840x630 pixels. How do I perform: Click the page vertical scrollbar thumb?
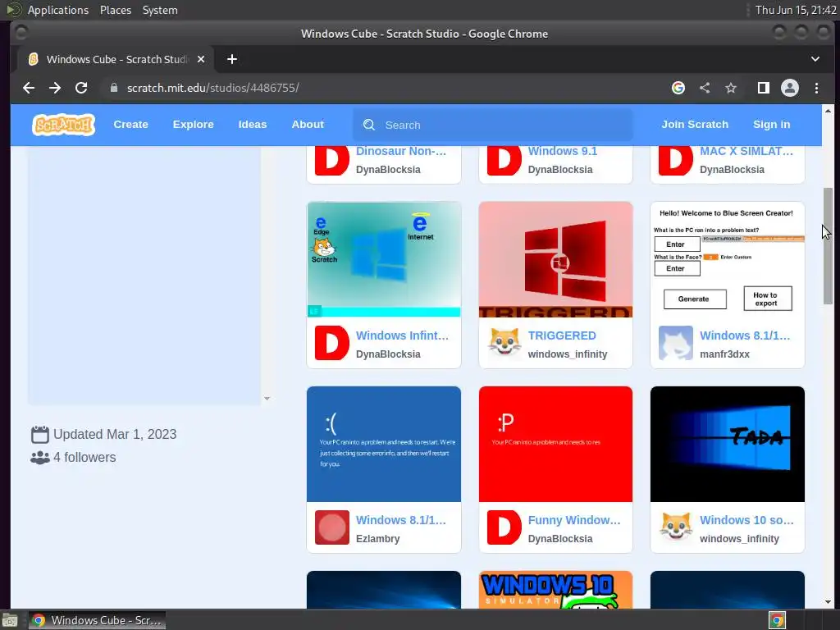click(828, 246)
